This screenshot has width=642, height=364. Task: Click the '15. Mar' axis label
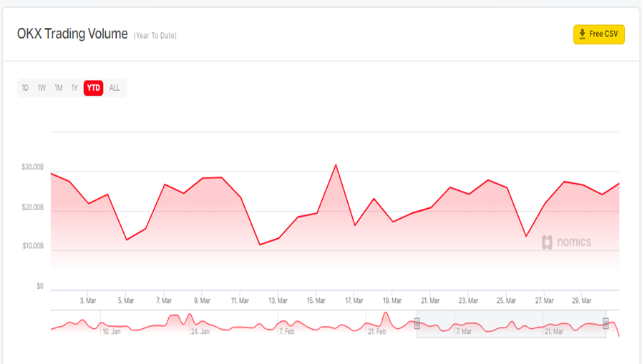(316, 300)
